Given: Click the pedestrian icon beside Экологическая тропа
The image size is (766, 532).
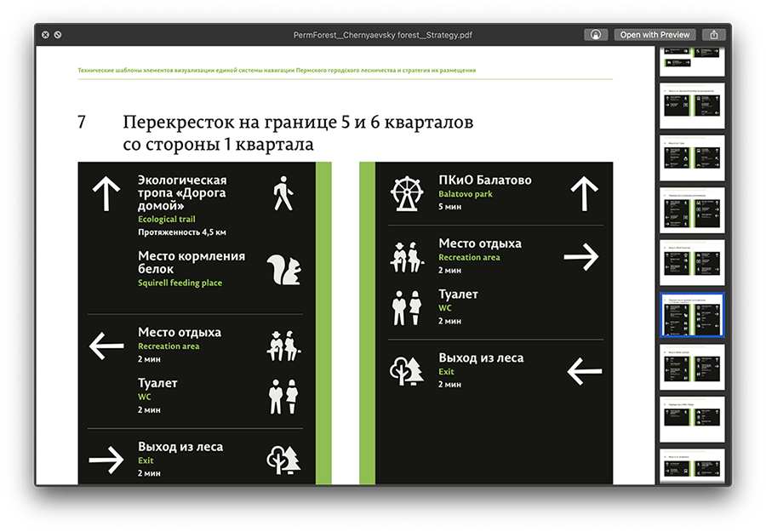Looking at the screenshot, I should pyautogui.click(x=282, y=194).
